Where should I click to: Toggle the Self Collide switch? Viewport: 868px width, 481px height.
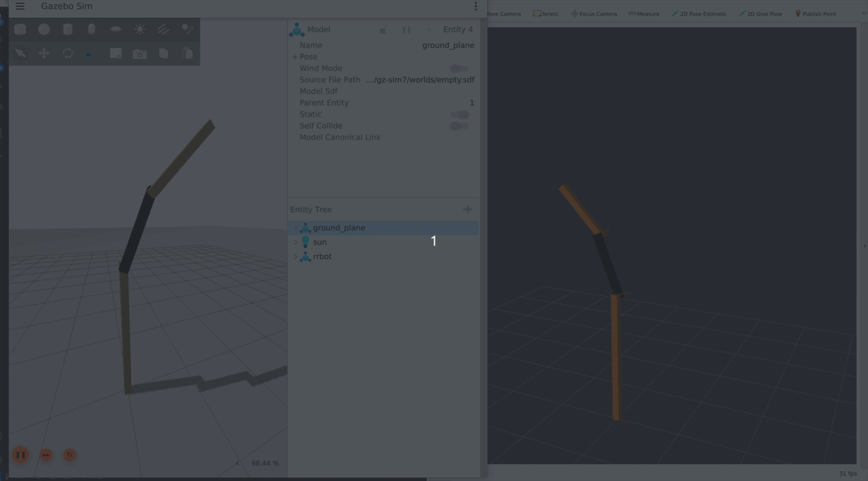[x=459, y=126]
